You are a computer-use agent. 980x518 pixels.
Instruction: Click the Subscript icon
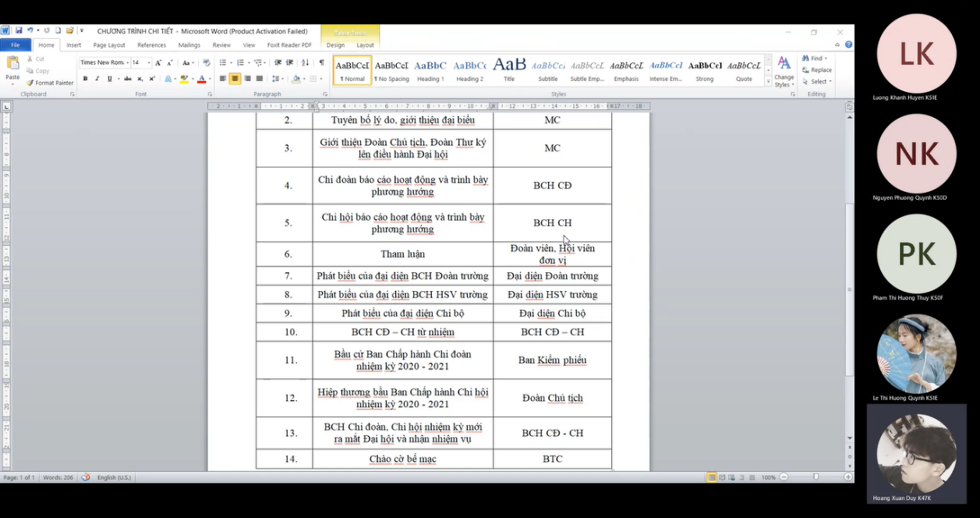tap(140, 79)
